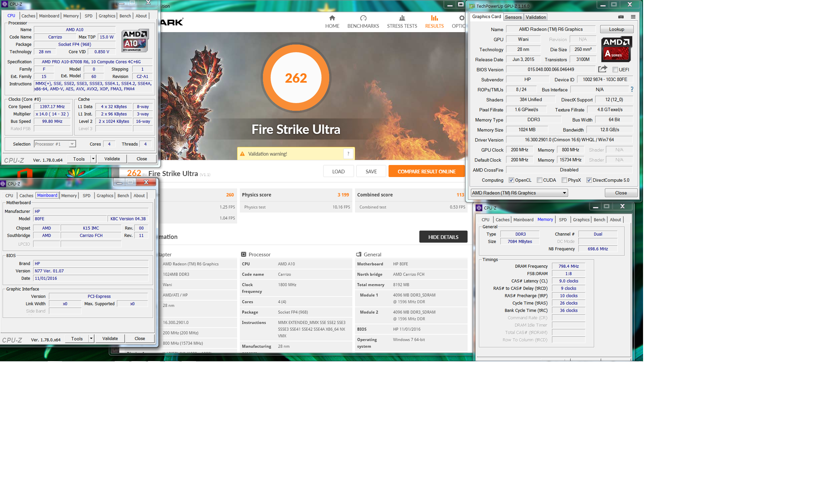Click the AMD A-Series logo in GPU-Z
The image size is (838, 504).
(616, 49)
